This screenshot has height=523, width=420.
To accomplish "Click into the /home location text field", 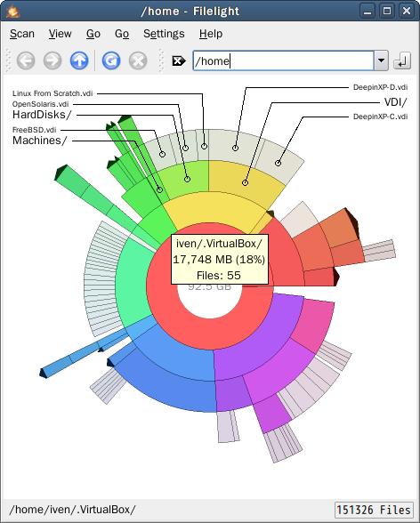I will (283, 60).
